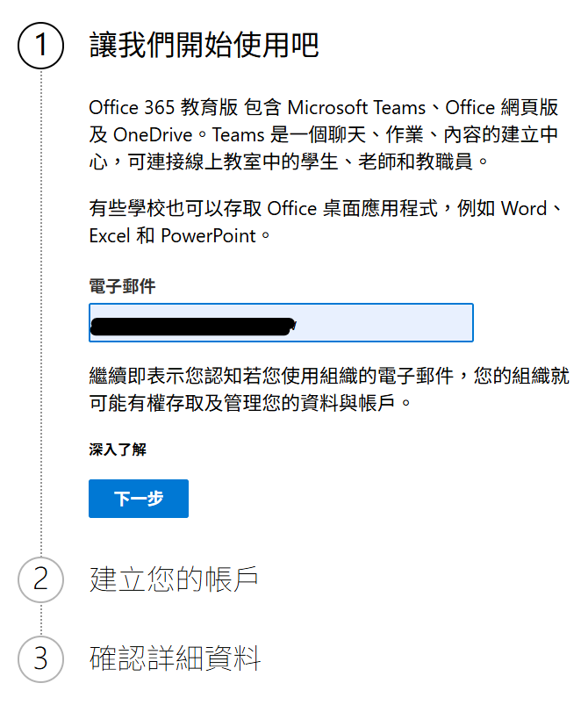Open the 深入了解 link
This screenshot has width=588, height=712.
(118, 449)
